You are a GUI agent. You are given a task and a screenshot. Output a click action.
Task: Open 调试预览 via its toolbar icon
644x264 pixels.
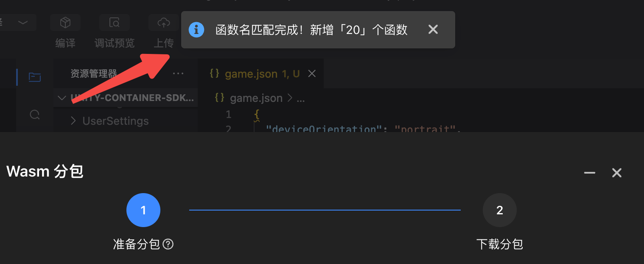[x=114, y=23]
